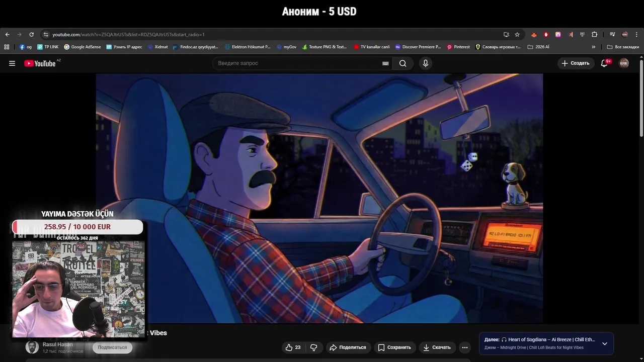Image resolution: width=644 pixels, height=362 pixels.
Task: Click the video player to pause
Action: point(319,198)
